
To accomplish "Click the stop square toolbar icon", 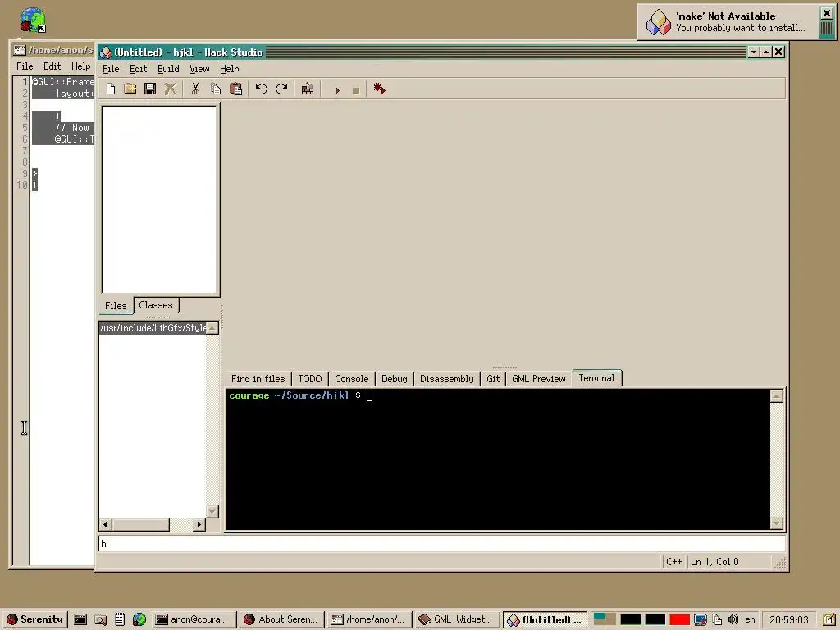I will point(356,90).
